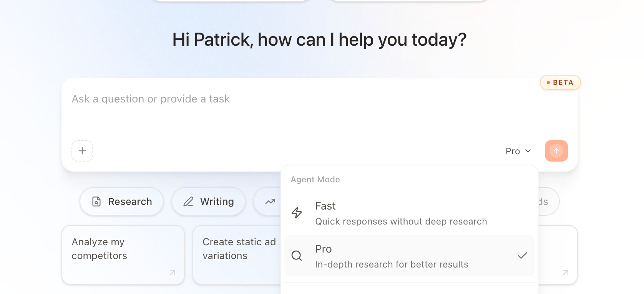This screenshot has height=294, width=644.
Task: Click the trending arrow chip icon
Action: click(270, 202)
